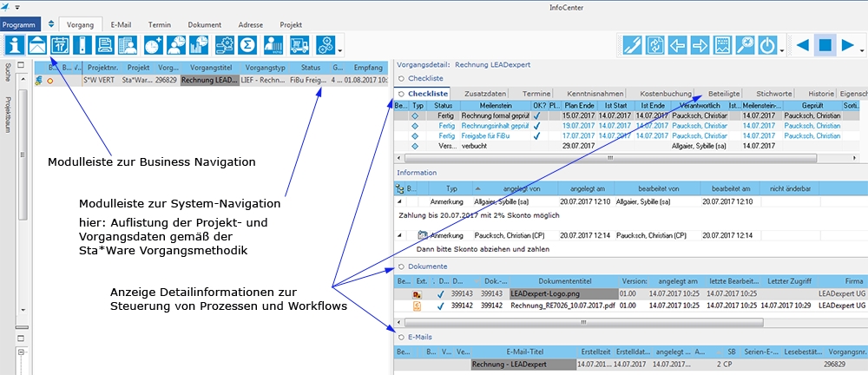Open dropdown arrow next to gears icon
Viewport: 868px width, 375px height.
[339, 51]
